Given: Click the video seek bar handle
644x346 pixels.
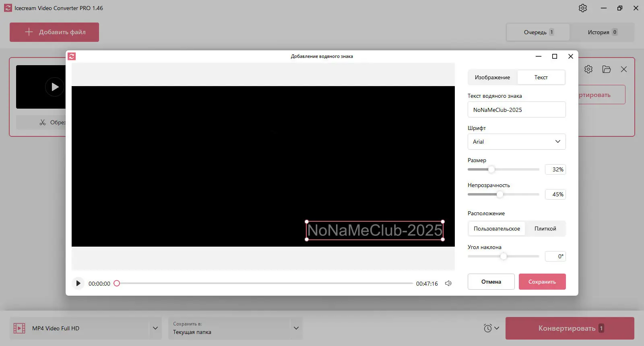Looking at the screenshot, I should [x=117, y=283].
